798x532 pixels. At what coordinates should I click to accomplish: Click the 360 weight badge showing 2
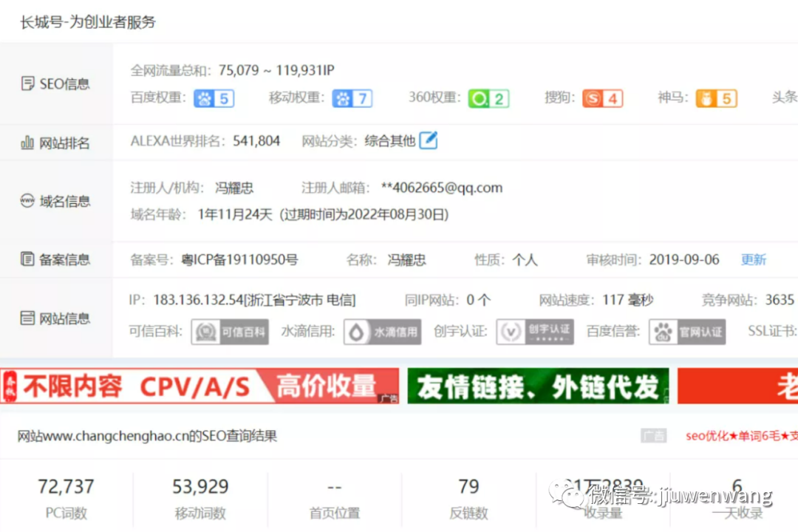coord(488,98)
